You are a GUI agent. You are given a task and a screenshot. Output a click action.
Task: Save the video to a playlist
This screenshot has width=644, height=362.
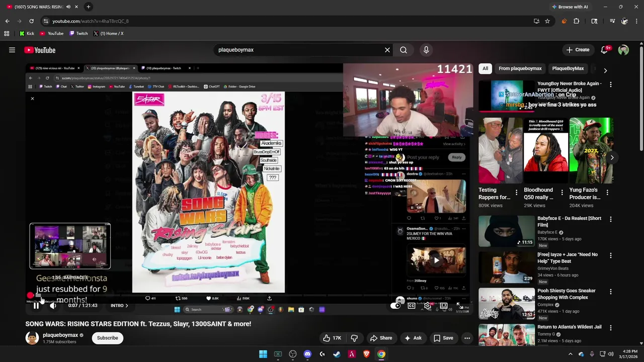click(443, 338)
